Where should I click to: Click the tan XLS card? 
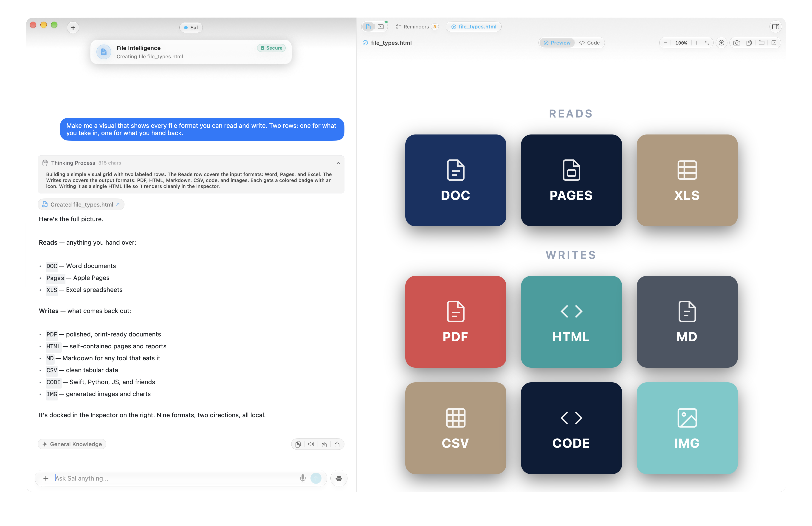[687, 180]
